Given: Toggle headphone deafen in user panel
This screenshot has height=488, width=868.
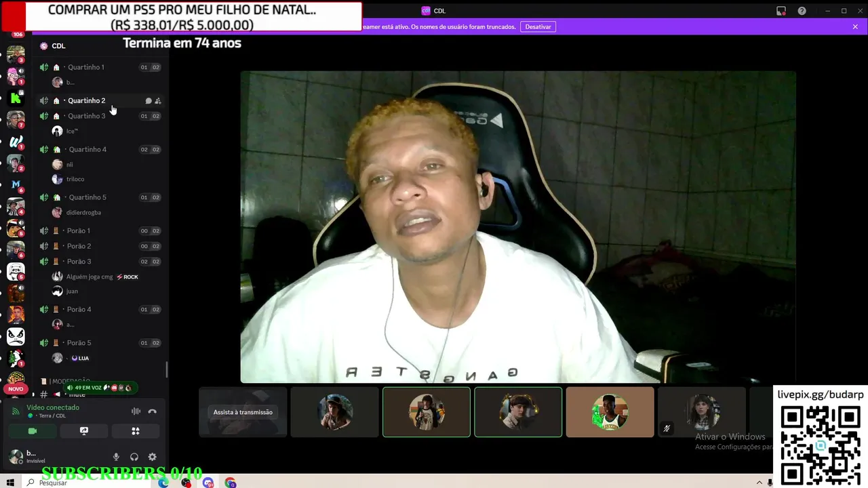Looking at the screenshot, I should [x=134, y=457].
